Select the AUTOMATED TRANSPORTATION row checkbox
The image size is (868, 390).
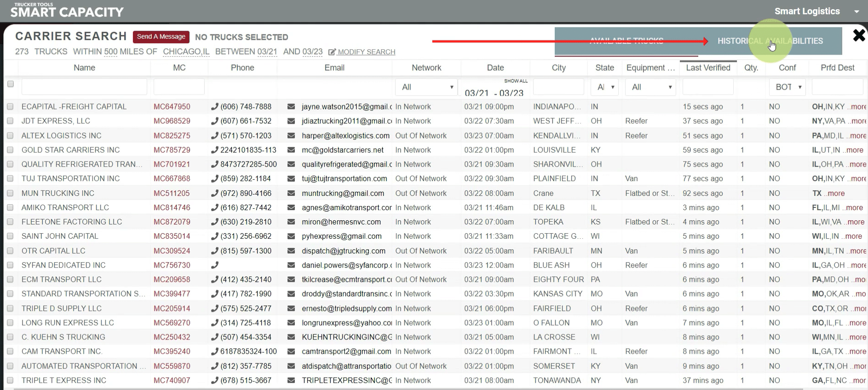(10, 366)
